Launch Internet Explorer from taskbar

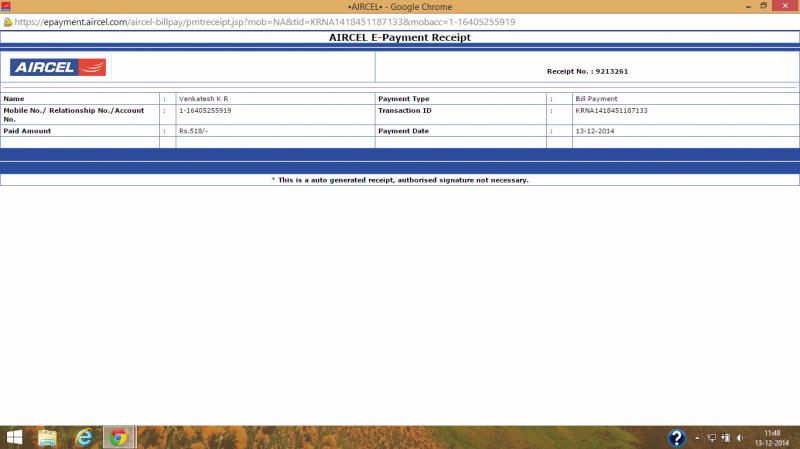pyautogui.click(x=84, y=437)
